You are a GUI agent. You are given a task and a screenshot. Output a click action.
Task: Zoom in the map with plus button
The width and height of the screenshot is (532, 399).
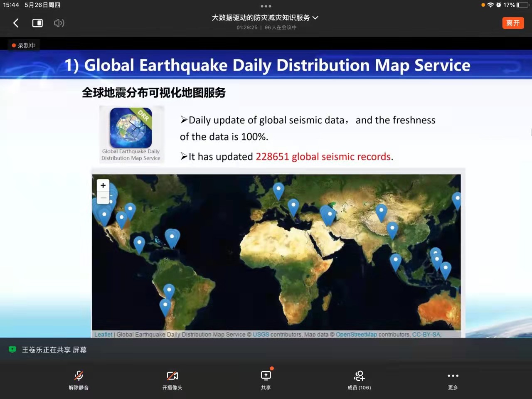pyautogui.click(x=103, y=185)
